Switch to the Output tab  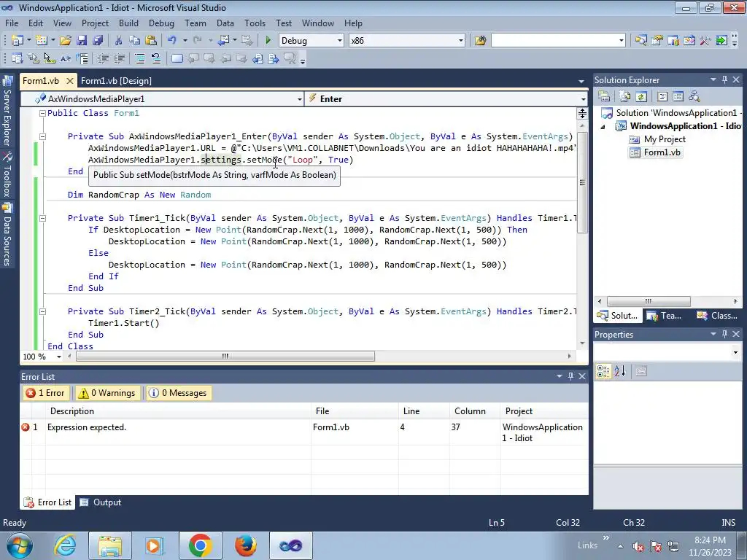coord(101,502)
